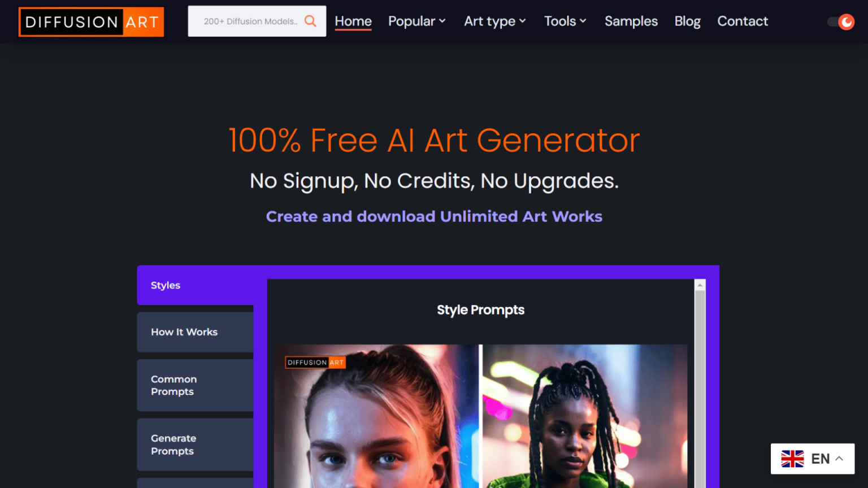Expand the Art type dropdown
868x488 pixels.
pos(495,21)
